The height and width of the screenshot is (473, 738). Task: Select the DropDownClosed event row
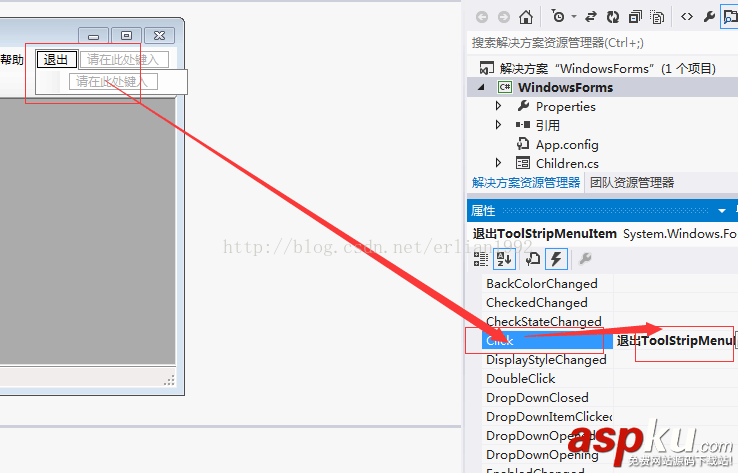tap(548, 398)
